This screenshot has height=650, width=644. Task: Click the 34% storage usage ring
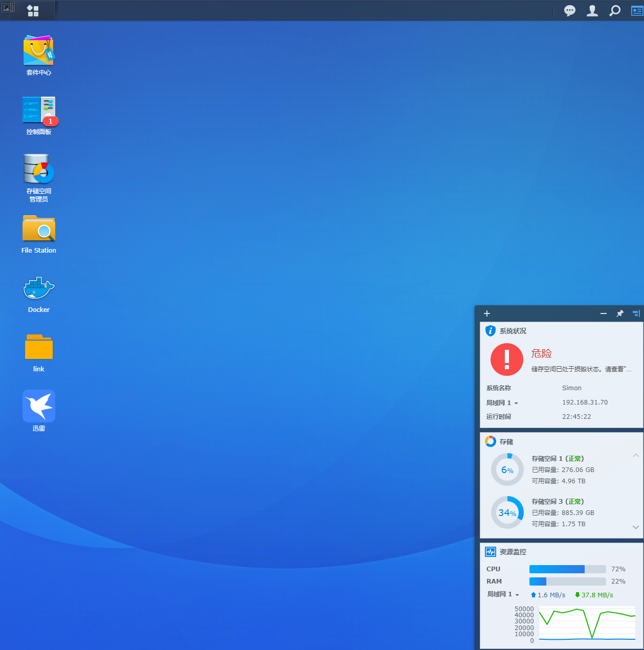(x=507, y=512)
